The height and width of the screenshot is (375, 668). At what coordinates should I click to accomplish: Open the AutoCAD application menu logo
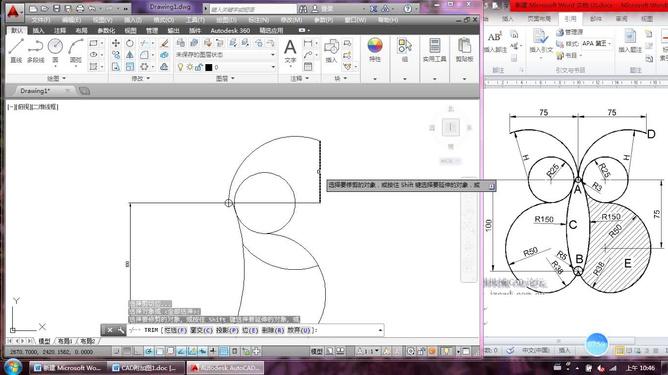click(x=14, y=12)
